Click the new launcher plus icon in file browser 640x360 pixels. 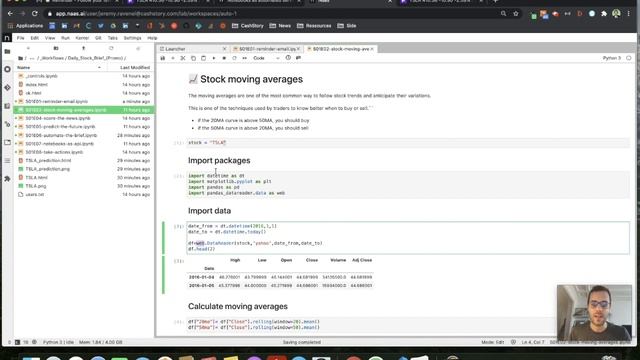(x=28, y=48)
